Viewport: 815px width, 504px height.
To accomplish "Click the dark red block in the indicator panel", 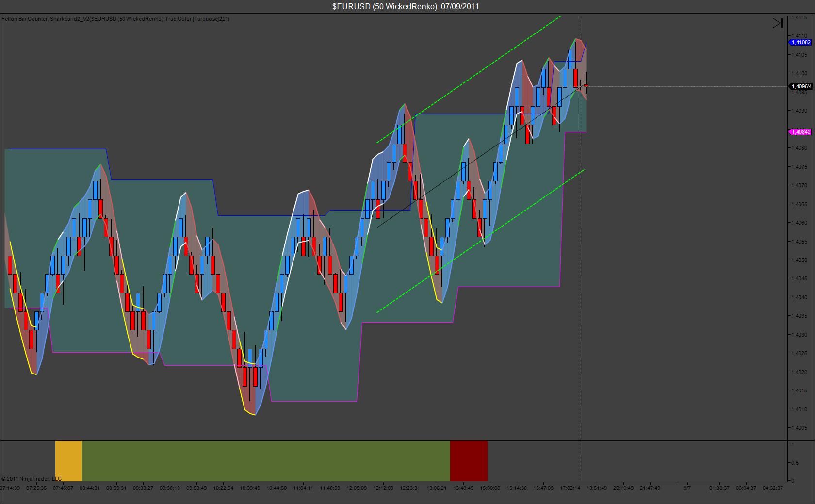I will pos(469,461).
